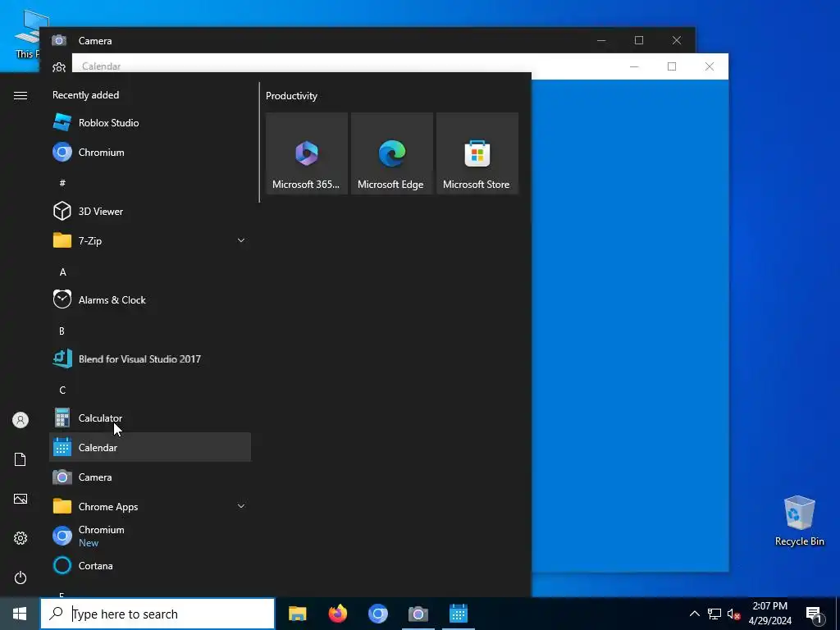Launch Camera from the app list
The image size is (840, 630).
tap(150, 477)
